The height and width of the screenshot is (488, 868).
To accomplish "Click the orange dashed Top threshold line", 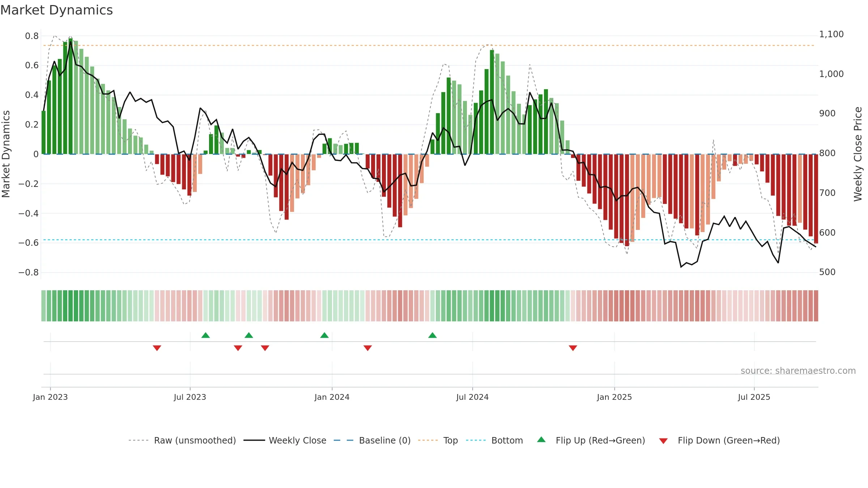I will point(429,46).
